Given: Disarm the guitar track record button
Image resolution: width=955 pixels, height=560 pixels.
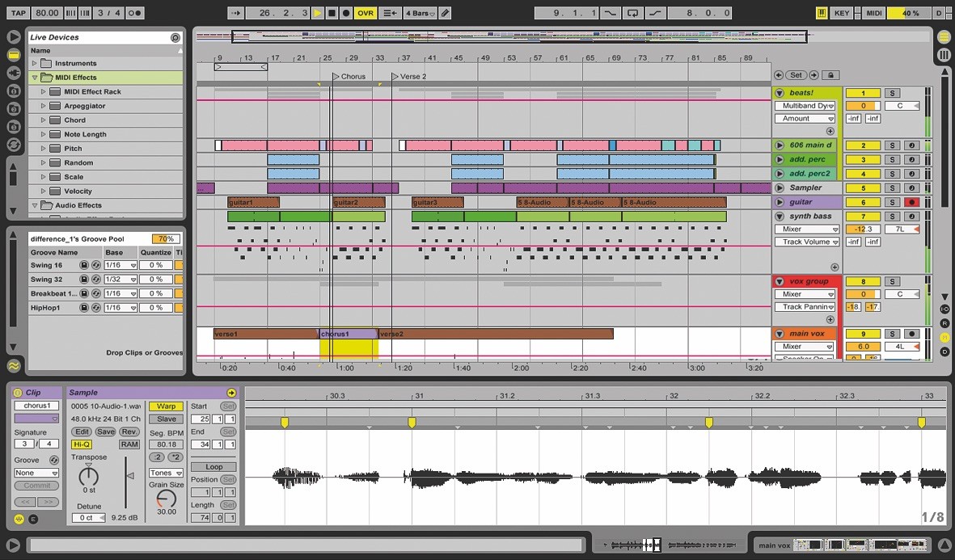Looking at the screenshot, I should tap(912, 202).
